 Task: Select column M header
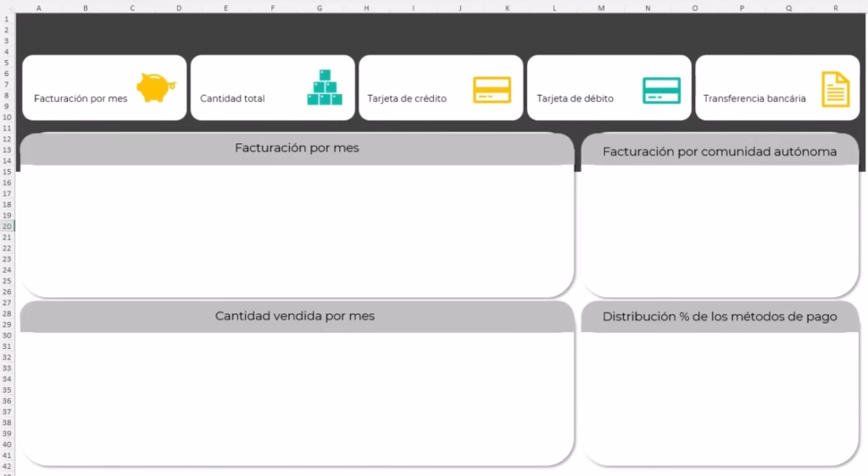[x=601, y=8]
